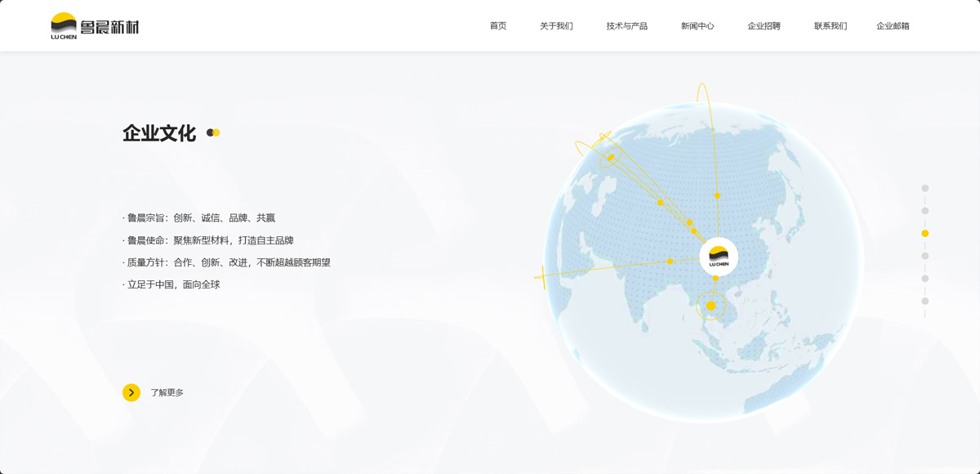
Task: Click the yellow dot beside the 企业文化 heading
Action: 214,132
